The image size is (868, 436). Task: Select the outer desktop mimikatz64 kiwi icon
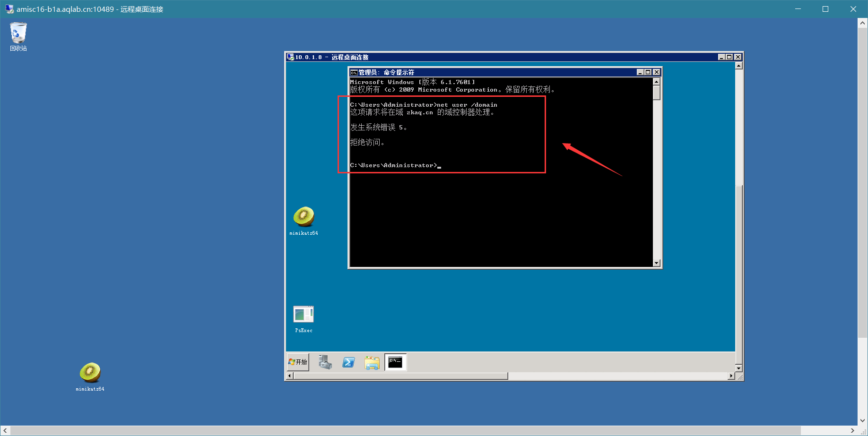click(x=90, y=376)
